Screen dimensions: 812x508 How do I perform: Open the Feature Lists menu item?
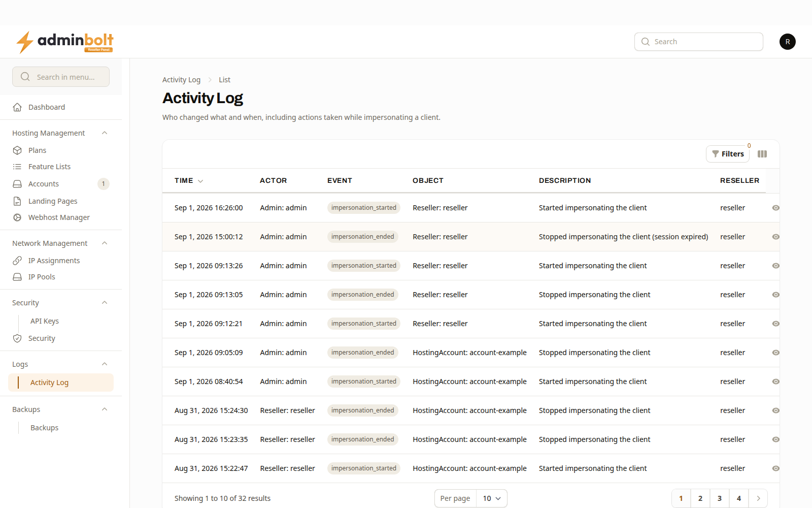pyautogui.click(x=61, y=167)
